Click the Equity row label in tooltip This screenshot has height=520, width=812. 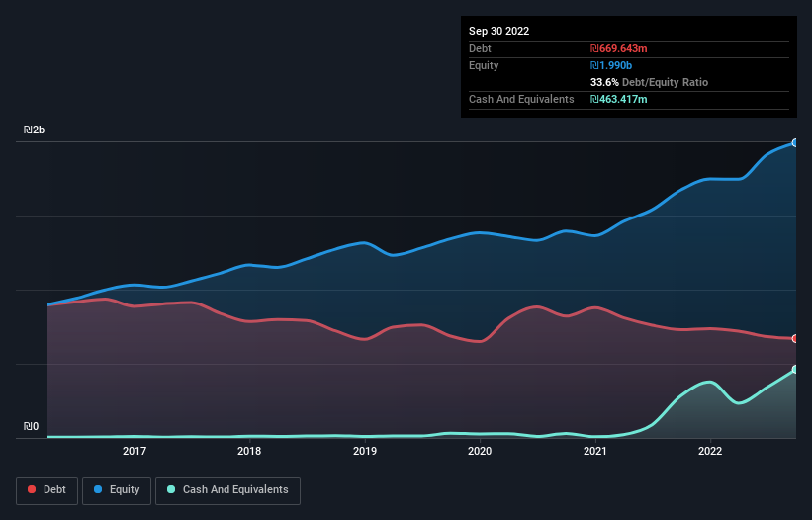(x=484, y=65)
